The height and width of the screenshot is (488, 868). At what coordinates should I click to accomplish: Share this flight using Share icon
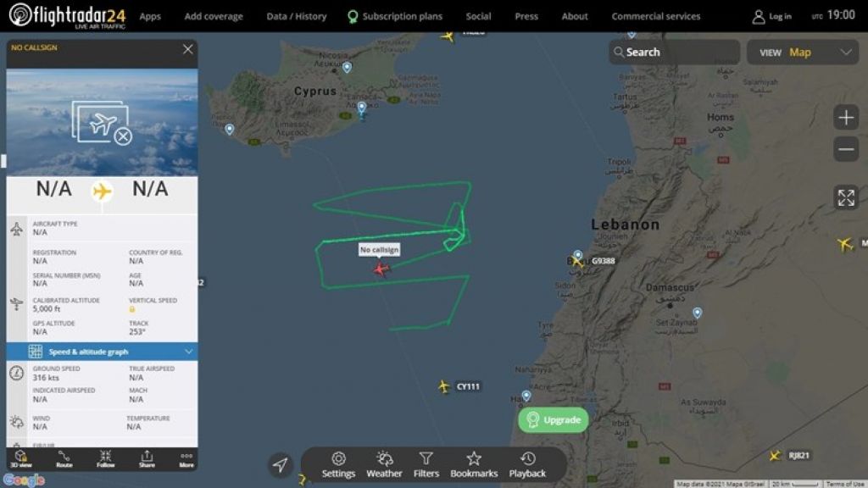tap(147, 458)
